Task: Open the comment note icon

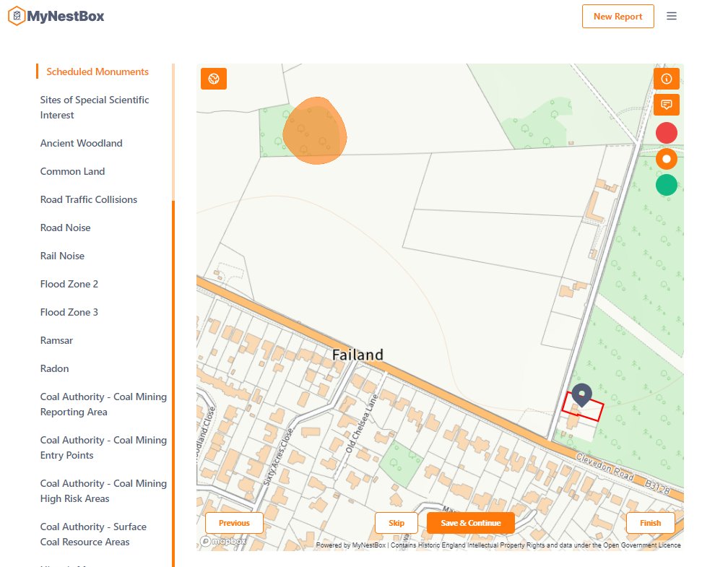Action: [666, 105]
